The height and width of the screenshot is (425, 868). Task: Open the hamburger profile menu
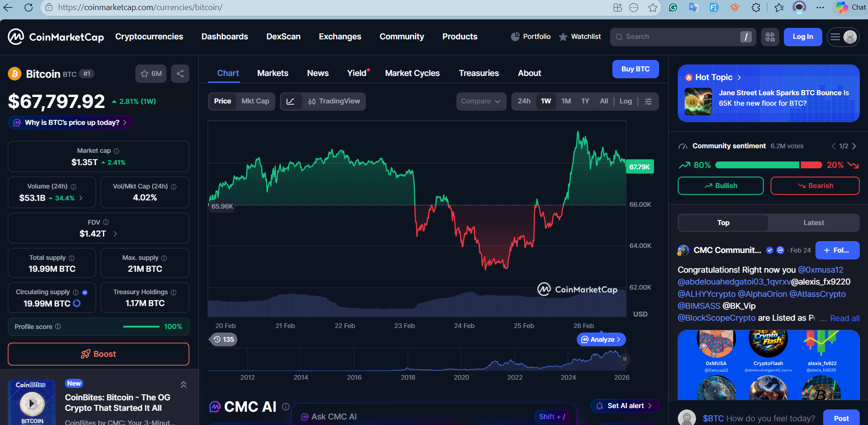(x=843, y=37)
